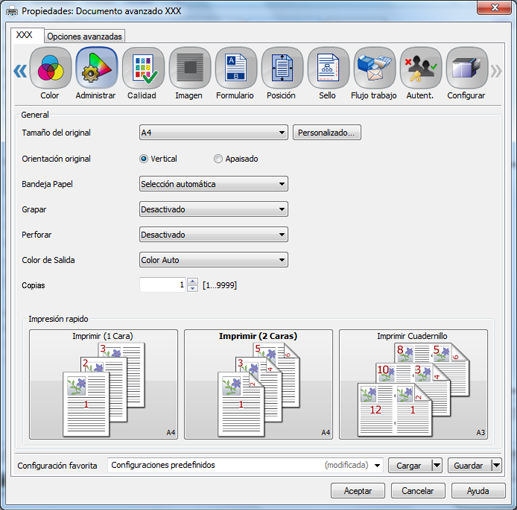Viewport: 517px width, 510px height.
Task: Open the Sello stamp icon
Action: pos(328,68)
